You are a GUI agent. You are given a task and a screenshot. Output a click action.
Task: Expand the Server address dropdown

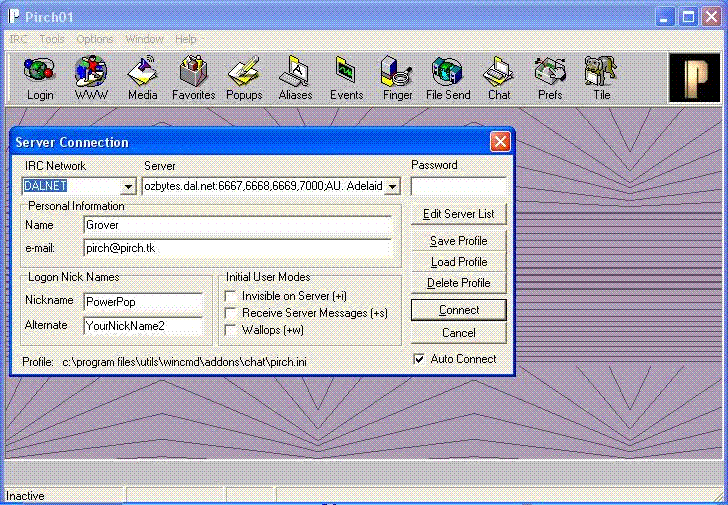(392, 186)
